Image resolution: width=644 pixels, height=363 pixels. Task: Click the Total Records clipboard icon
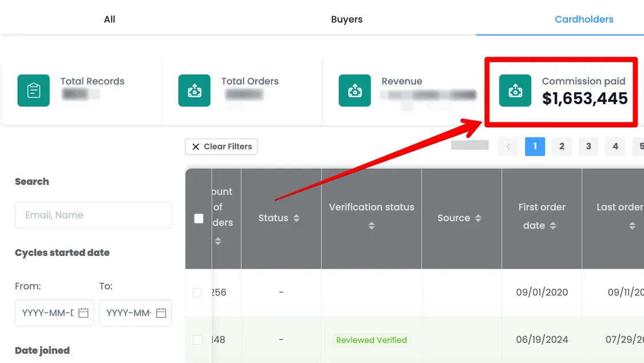[33, 90]
